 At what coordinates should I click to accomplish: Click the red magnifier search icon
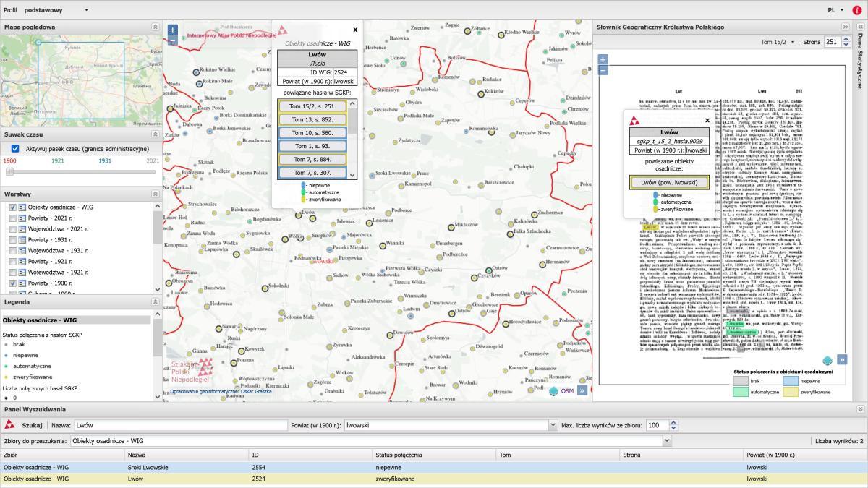coord(10,425)
